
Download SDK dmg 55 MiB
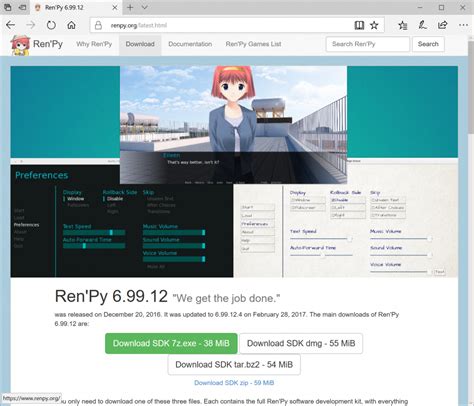pos(301,343)
